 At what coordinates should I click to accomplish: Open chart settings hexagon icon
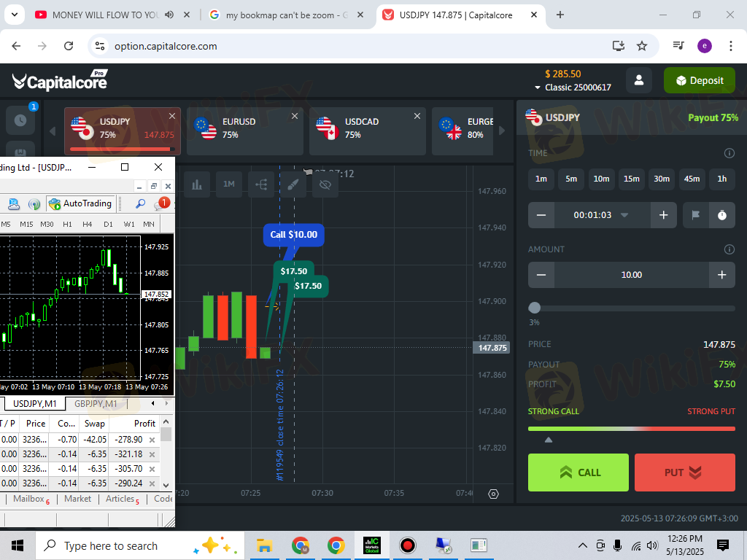click(494, 494)
